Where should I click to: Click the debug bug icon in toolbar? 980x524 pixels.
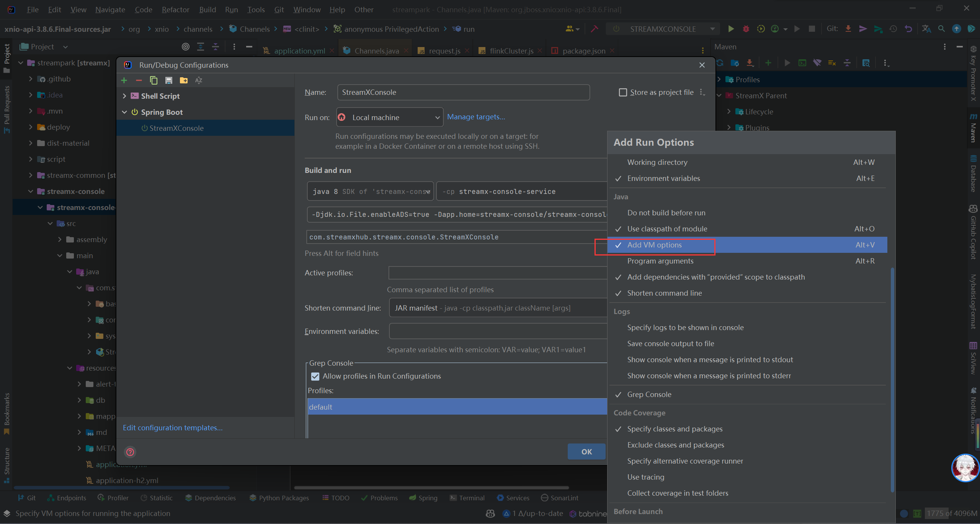coord(746,29)
